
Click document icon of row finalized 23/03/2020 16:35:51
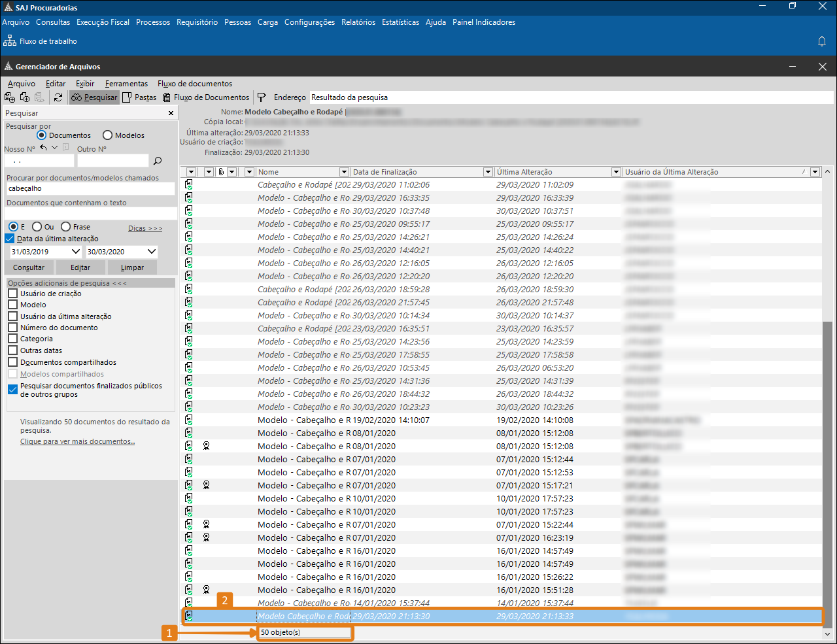pyautogui.click(x=188, y=329)
